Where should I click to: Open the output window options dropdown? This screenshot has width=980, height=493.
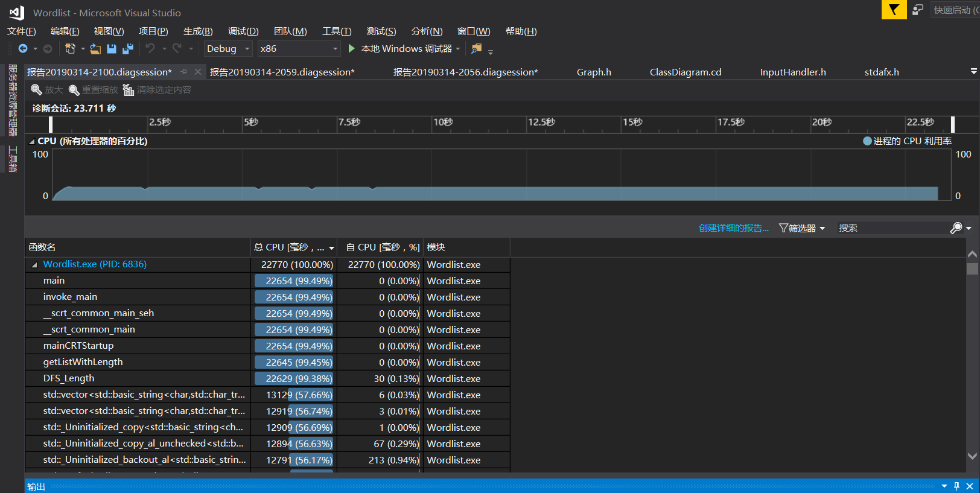point(944,486)
